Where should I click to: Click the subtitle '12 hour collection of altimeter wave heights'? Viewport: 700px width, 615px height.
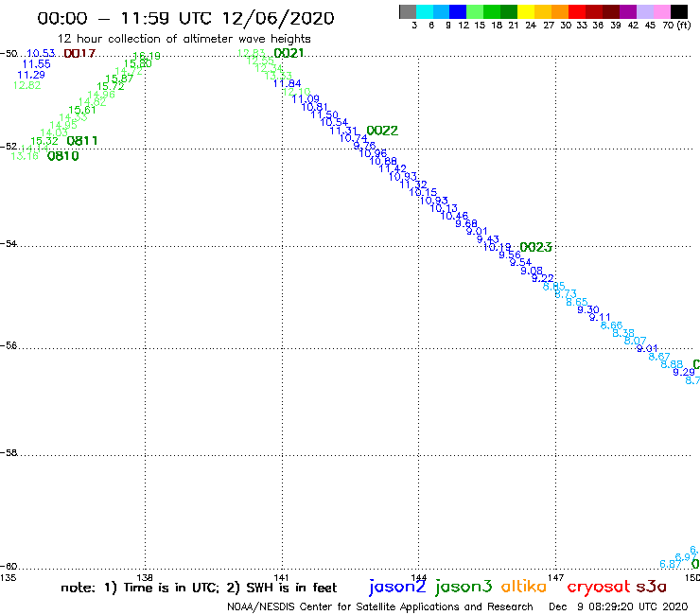pyautogui.click(x=184, y=39)
